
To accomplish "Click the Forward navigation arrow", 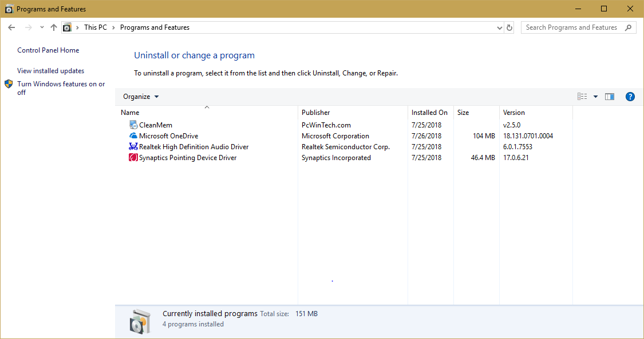I will point(29,27).
